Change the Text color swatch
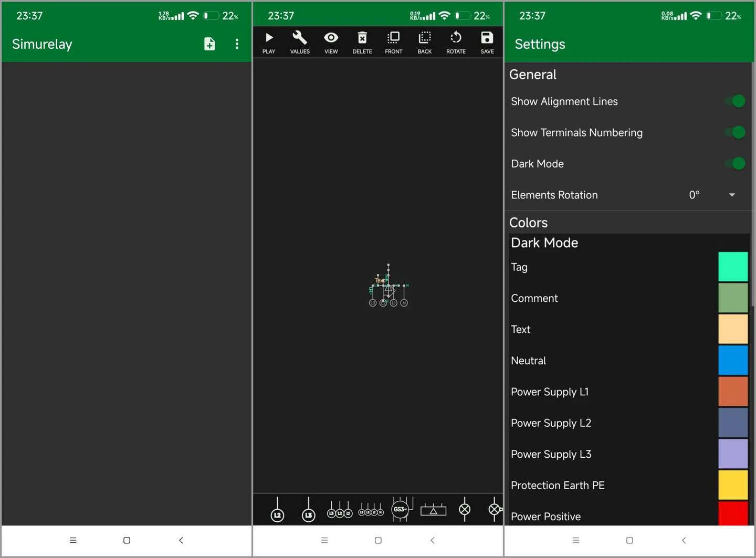The width and height of the screenshot is (756, 558). click(733, 329)
